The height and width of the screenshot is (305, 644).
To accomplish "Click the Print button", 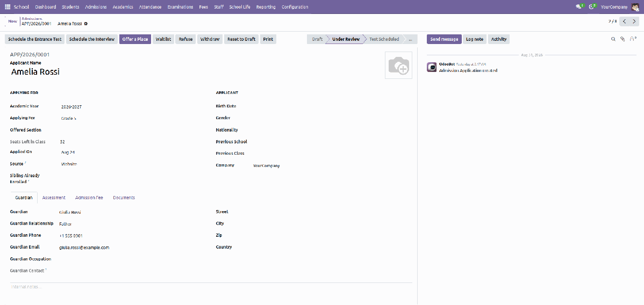I will [268, 39].
